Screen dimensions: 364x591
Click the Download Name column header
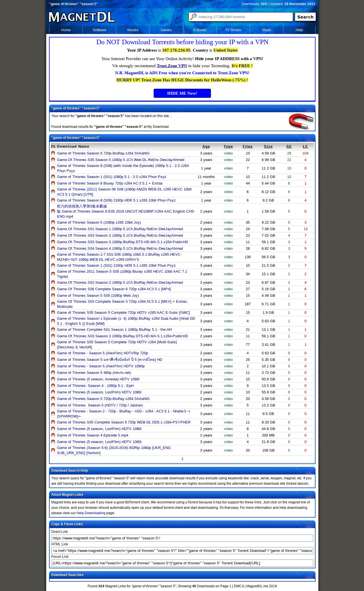pyautogui.click(x=73, y=147)
